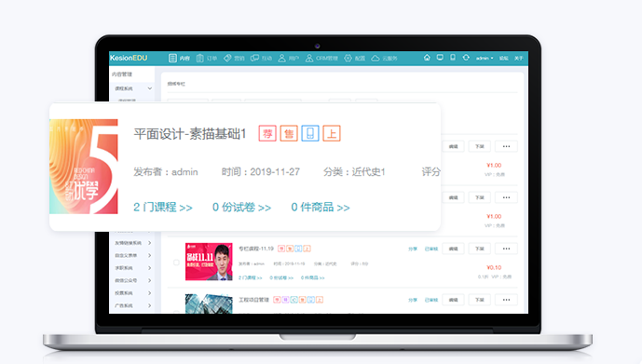Click the purple badge beside 工程项目管理
This screenshot has width=642, height=364.
(285, 300)
